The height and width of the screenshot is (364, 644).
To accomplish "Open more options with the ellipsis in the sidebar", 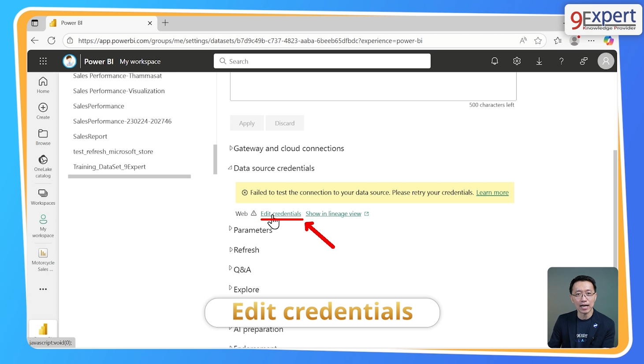I will tap(43, 289).
